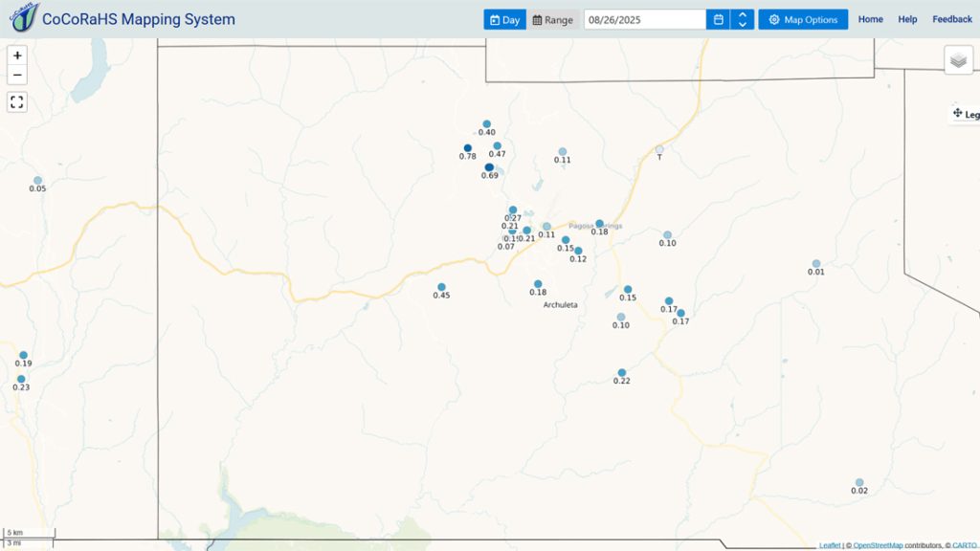The height and width of the screenshot is (551, 980).
Task: Zoom in with the plus button
Action: pyautogui.click(x=17, y=55)
